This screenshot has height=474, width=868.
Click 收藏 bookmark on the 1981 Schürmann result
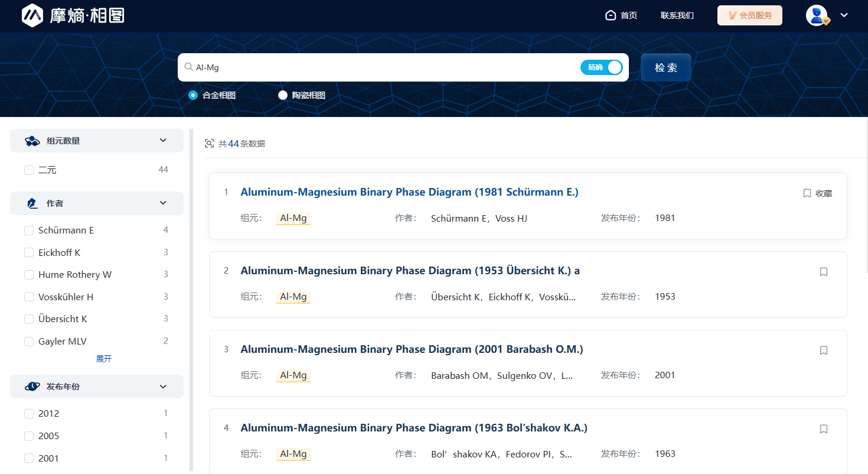(x=817, y=193)
